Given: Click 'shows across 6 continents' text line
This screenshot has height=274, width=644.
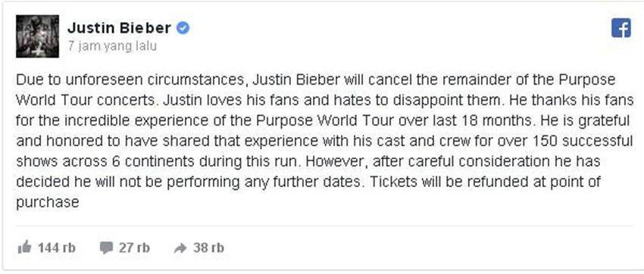Looking at the screenshot, I should coord(105,162).
